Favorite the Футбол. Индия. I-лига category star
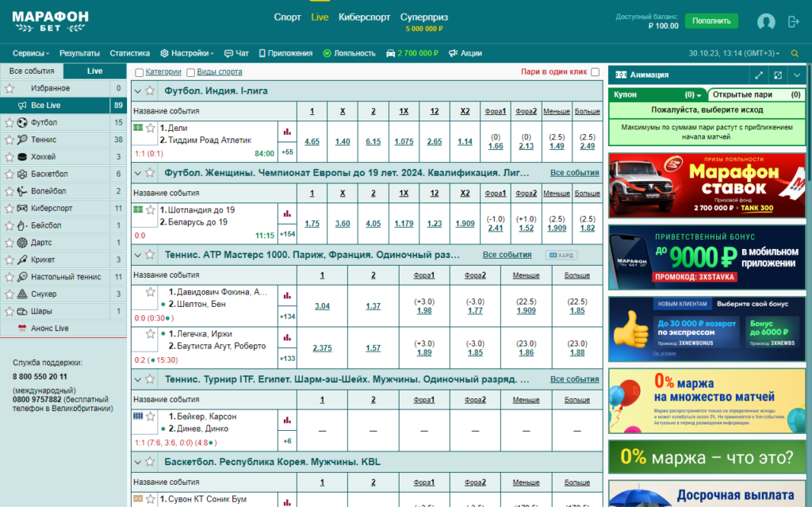The image size is (812, 507). point(150,90)
